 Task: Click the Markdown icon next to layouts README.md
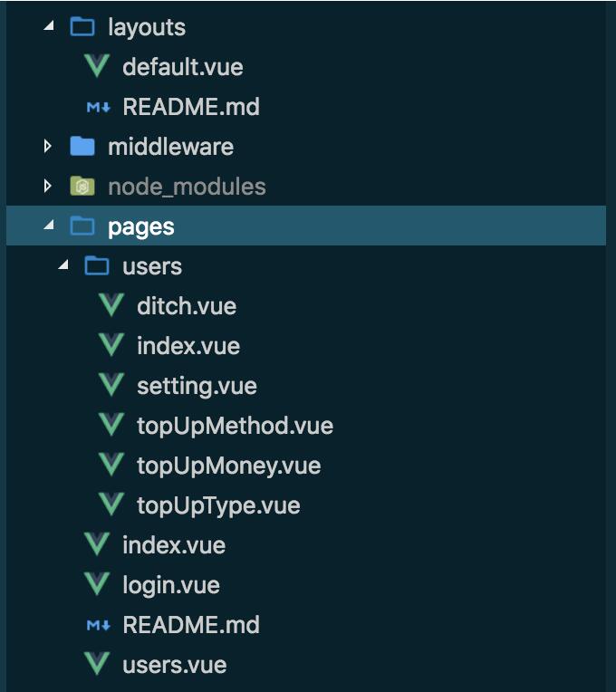click(x=97, y=107)
